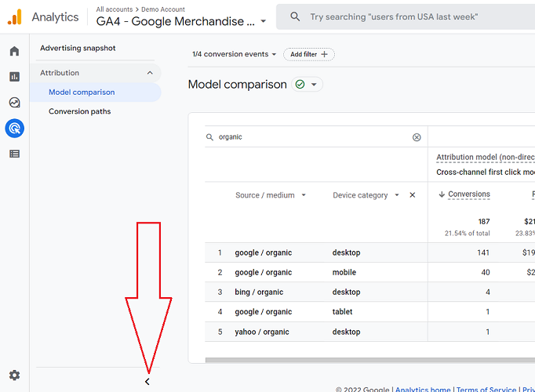535x392 pixels.
Task: Click the green check status icon
Action: tap(300, 84)
